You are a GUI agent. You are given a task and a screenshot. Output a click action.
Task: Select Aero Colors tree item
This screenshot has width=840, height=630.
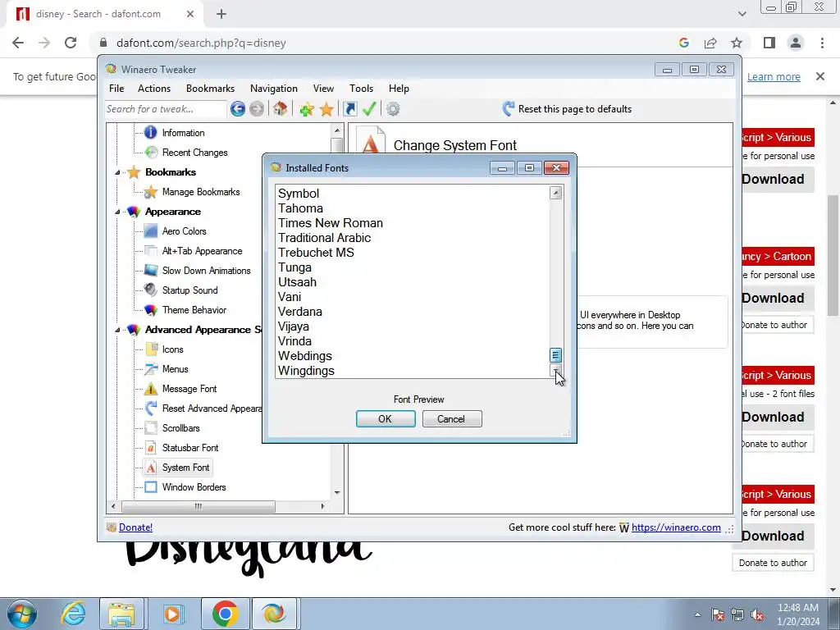[x=185, y=231]
